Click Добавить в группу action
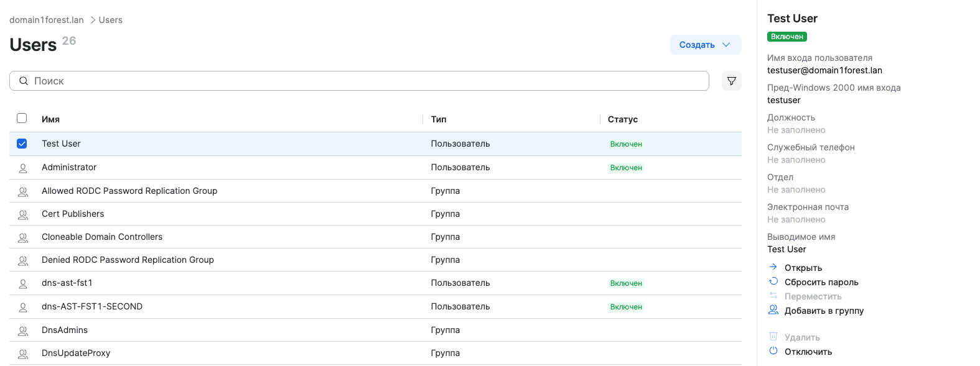 [x=824, y=311]
